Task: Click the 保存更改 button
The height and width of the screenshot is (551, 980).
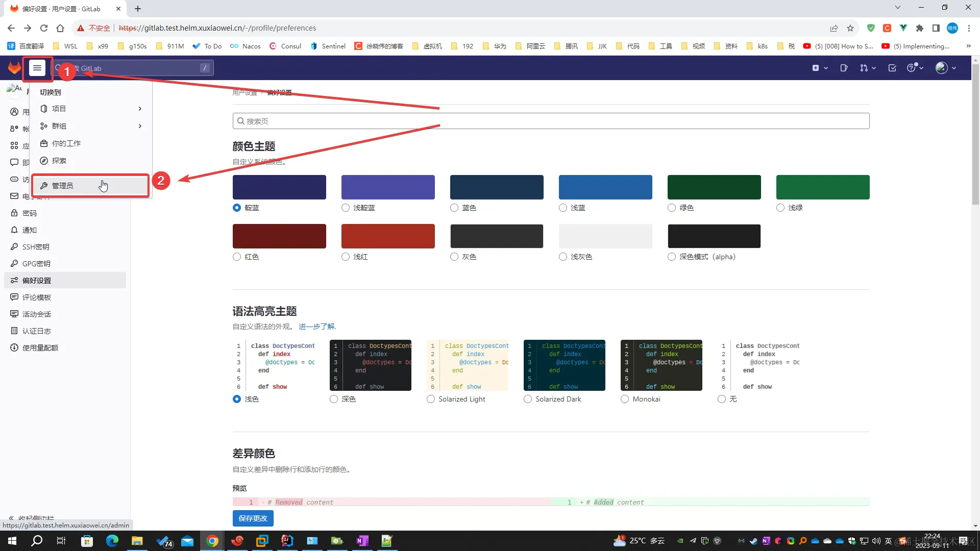Action: (x=253, y=518)
